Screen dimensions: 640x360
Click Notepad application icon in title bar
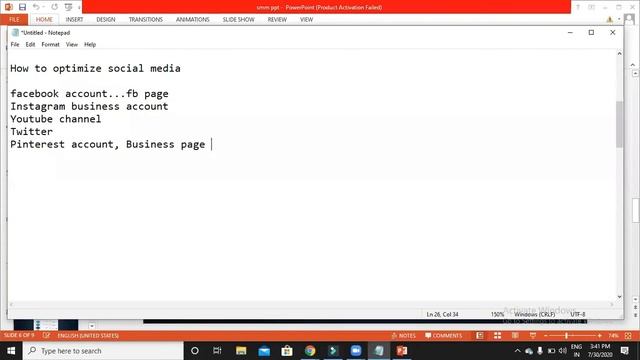[15, 33]
